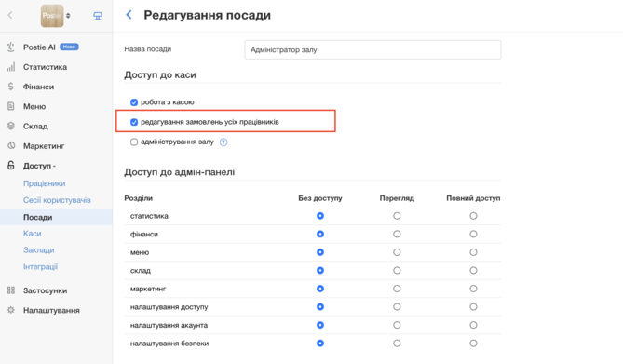
Task: Go to Інтеграції submenu link
Action: (x=40, y=267)
